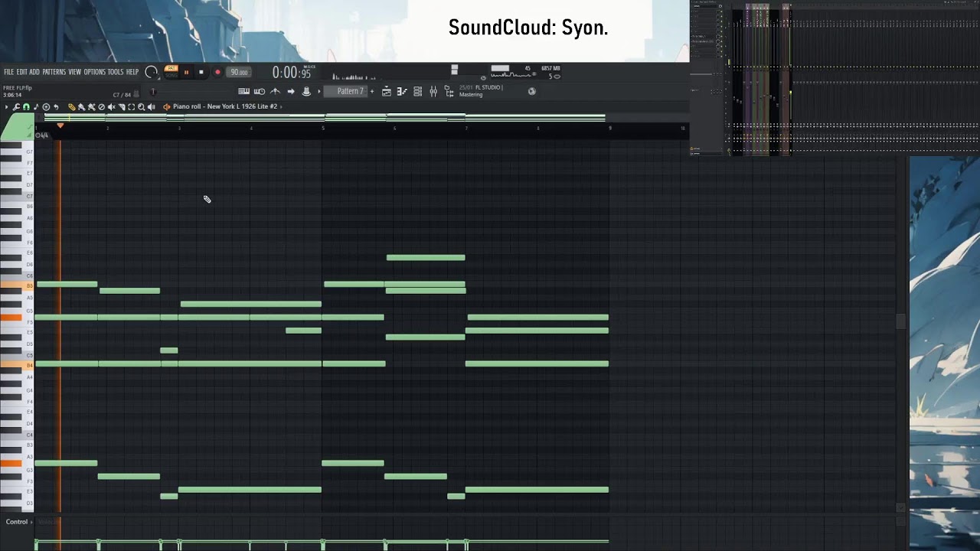
Task: Click the piano roll vertical scrollbar handle
Action: click(900, 321)
